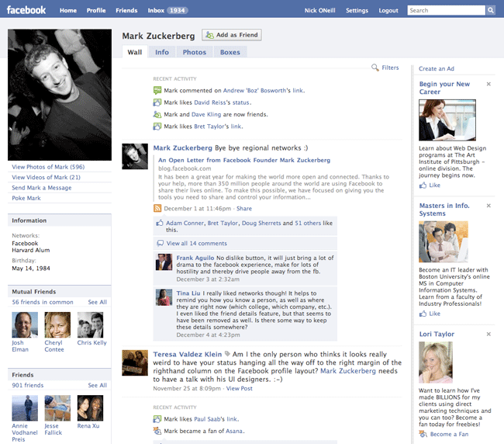Viewport: 504px width, 444px height.
Task: Close the Begin your New Career ad
Action: 488,84
